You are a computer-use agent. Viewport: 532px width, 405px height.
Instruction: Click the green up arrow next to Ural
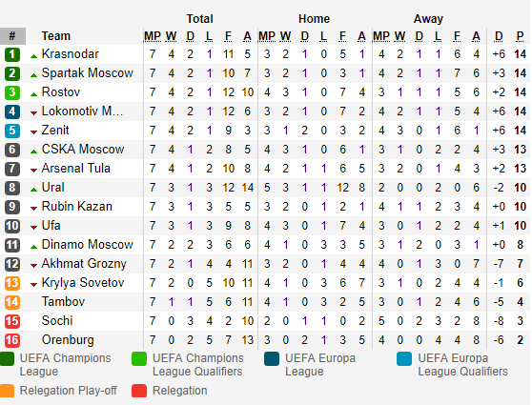33,190
